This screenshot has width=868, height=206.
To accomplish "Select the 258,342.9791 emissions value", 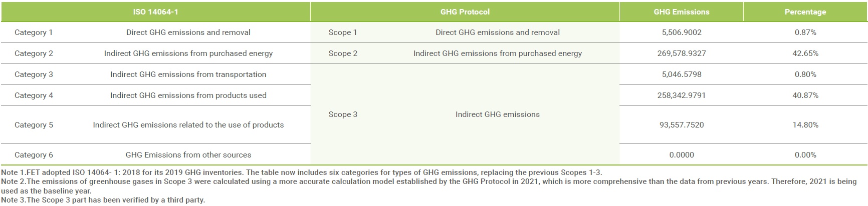I will point(682,95).
